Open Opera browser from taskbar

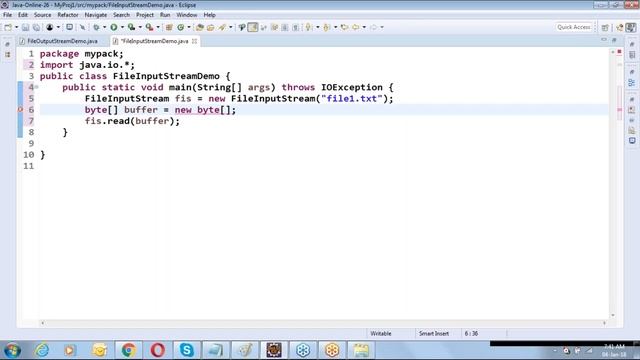pos(158,350)
